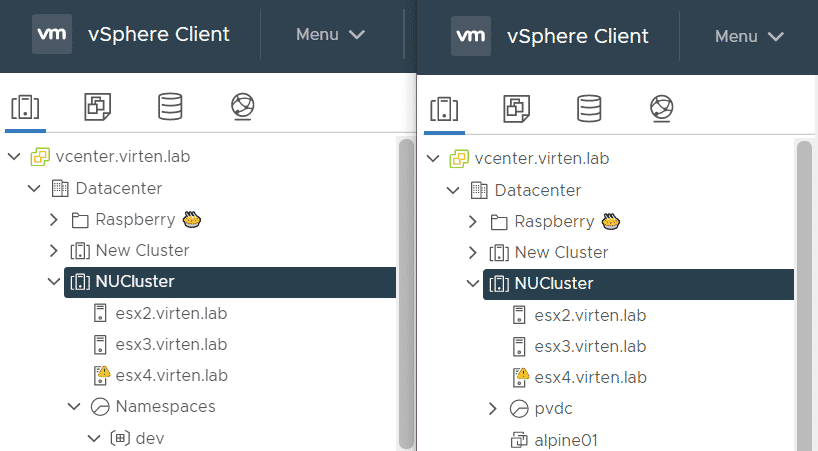This screenshot has height=451, width=818.
Task: Click alpine01 VM icon in right window
Action: click(x=519, y=440)
